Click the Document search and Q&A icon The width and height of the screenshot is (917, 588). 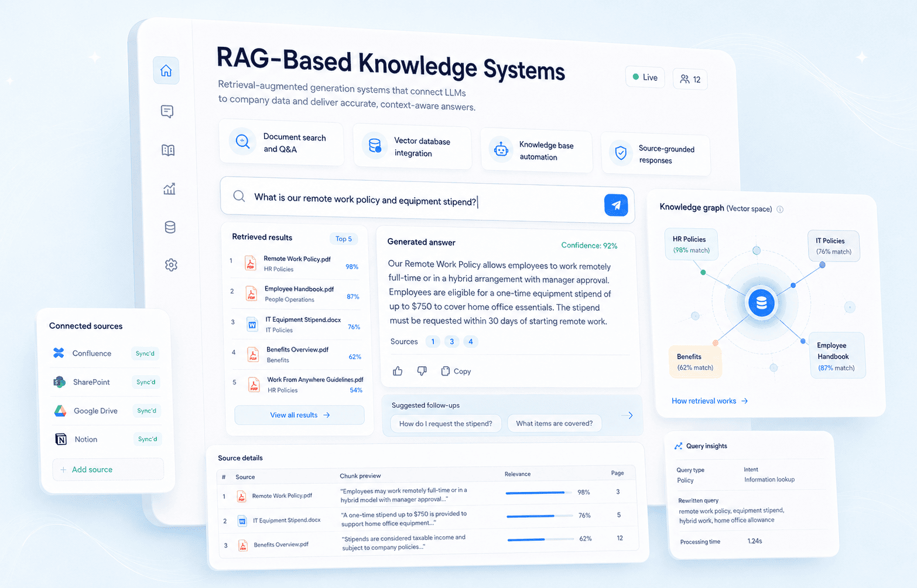pos(242,141)
